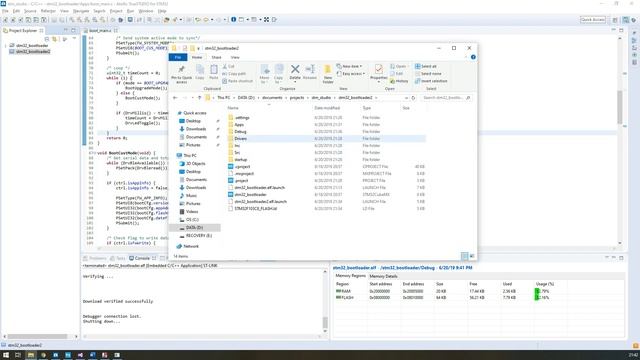This screenshot has width=640, height=360.
Task: Switch to the Problems tab
Action: click(x=95, y=258)
